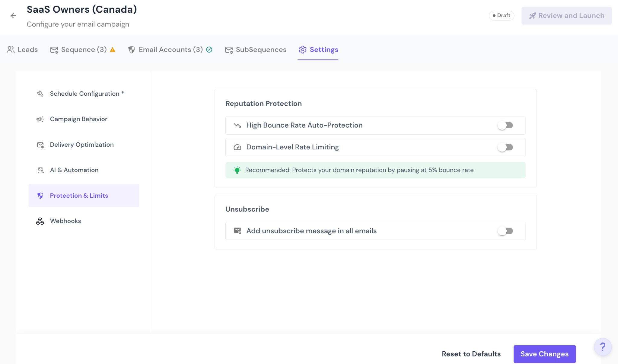Click the bounce rate trending-down icon
Screen dimensions: 618x364
[x=237, y=125]
